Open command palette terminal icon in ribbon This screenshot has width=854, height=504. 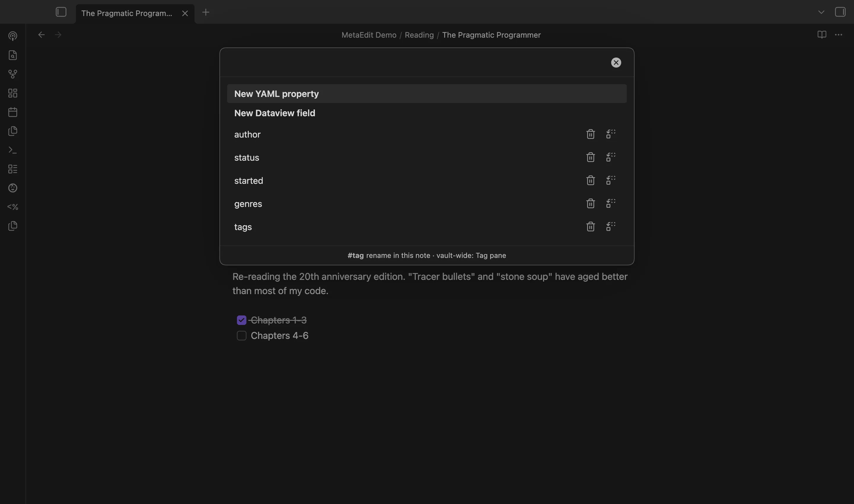(x=12, y=150)
